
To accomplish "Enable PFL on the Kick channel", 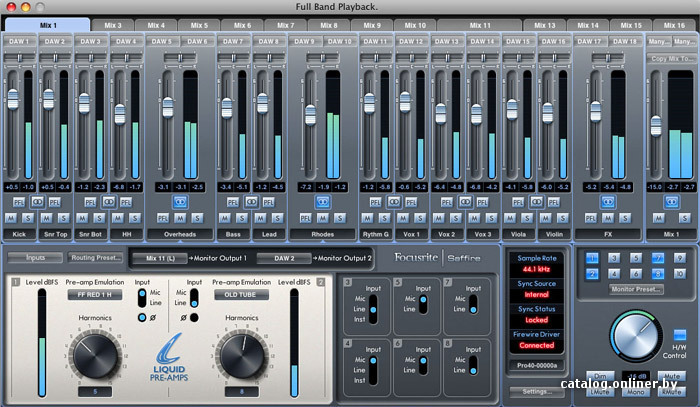I will pyautogui.click(x=19, y=203).
